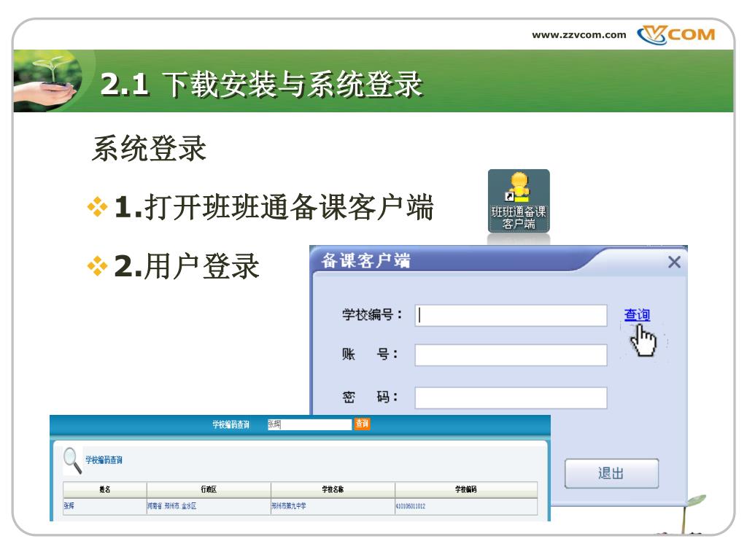Click the 退出 button in the login dialog

(x=612, y=473)
